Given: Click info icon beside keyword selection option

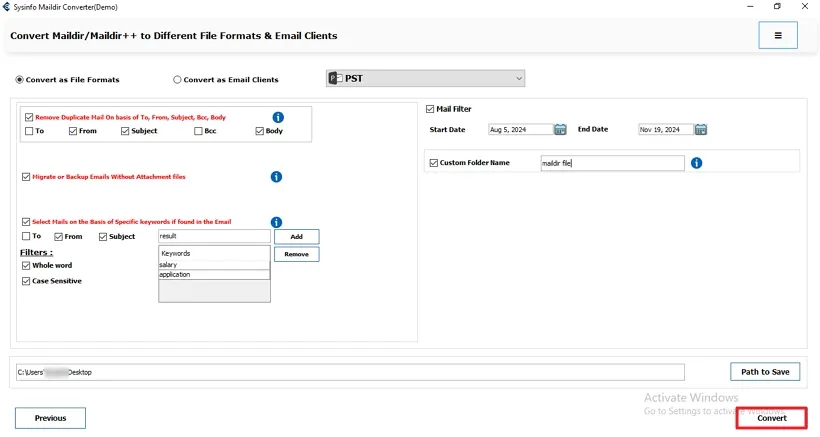Looking at the screenshot, I should (x=276, y=222).
